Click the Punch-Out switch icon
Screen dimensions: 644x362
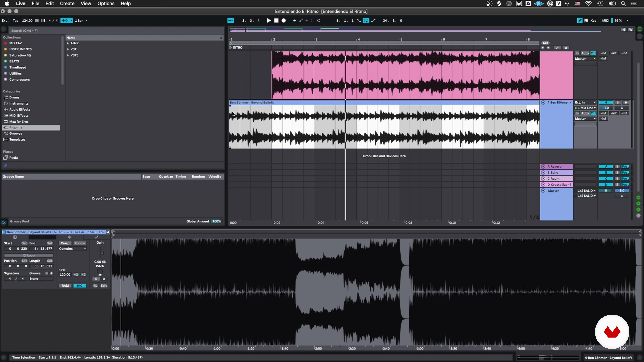click(x=373, y=20)
